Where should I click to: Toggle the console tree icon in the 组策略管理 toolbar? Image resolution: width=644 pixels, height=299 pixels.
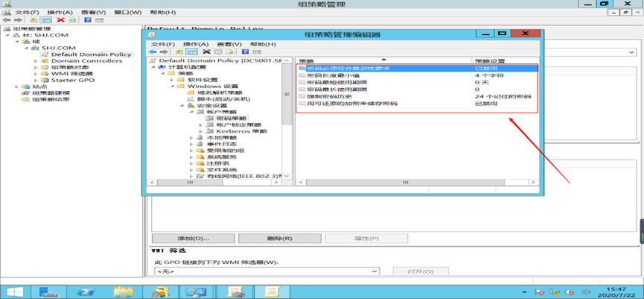click(45, 19)
